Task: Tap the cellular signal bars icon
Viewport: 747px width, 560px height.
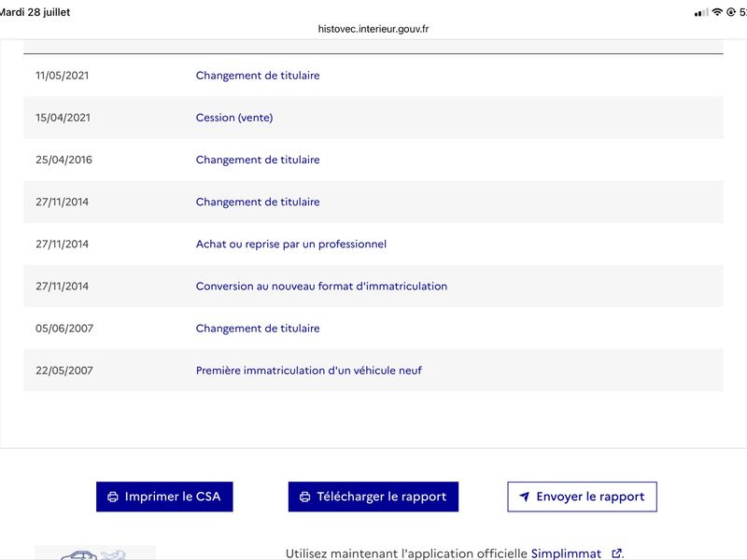Action: point(701,13)
